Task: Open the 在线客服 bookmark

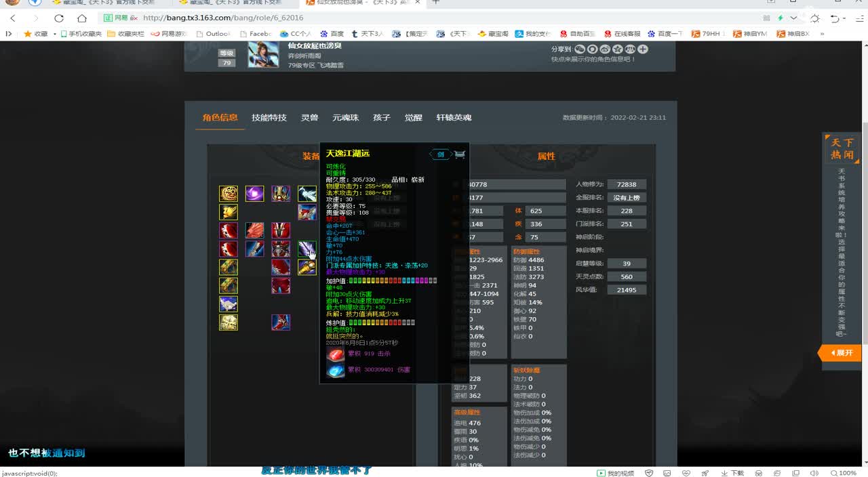Action: point(622,33)
